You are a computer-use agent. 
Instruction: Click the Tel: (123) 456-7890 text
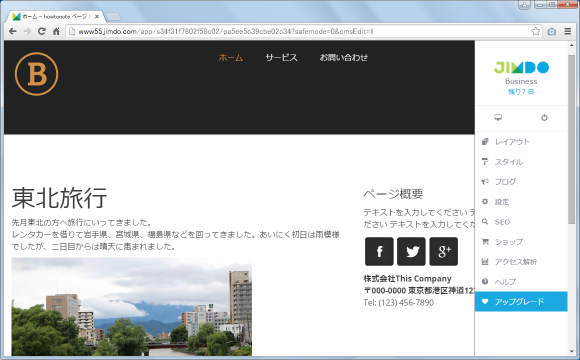coord(398,303)
